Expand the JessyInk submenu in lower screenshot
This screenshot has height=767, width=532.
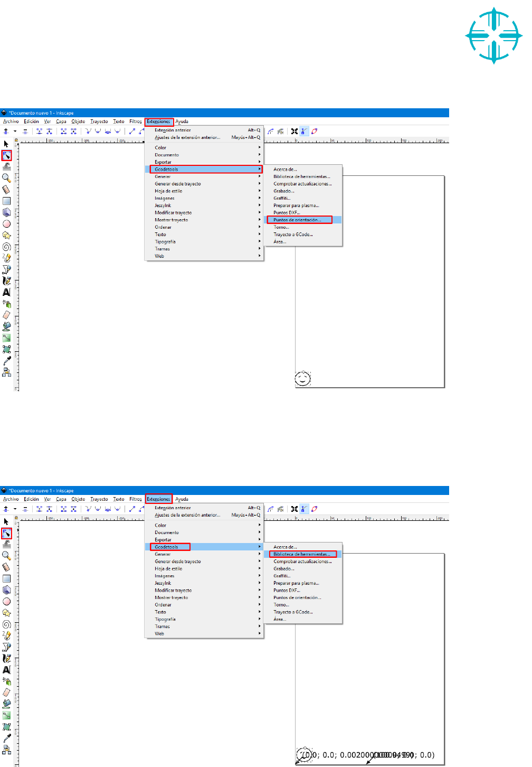(x=204, y=583)
